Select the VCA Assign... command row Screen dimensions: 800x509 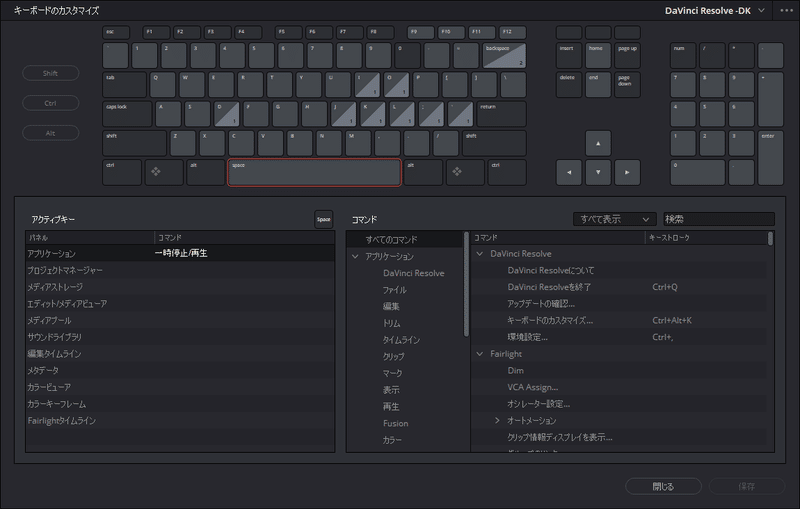[x=619, y=387]
